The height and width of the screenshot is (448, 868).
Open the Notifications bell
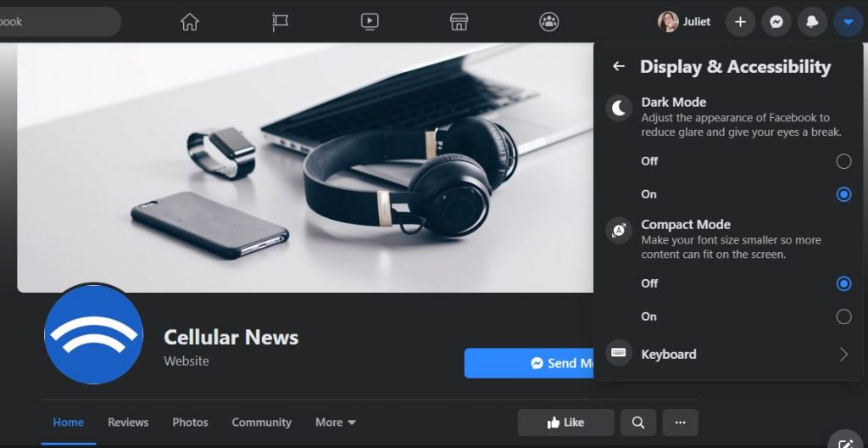[x=812, y=22]
